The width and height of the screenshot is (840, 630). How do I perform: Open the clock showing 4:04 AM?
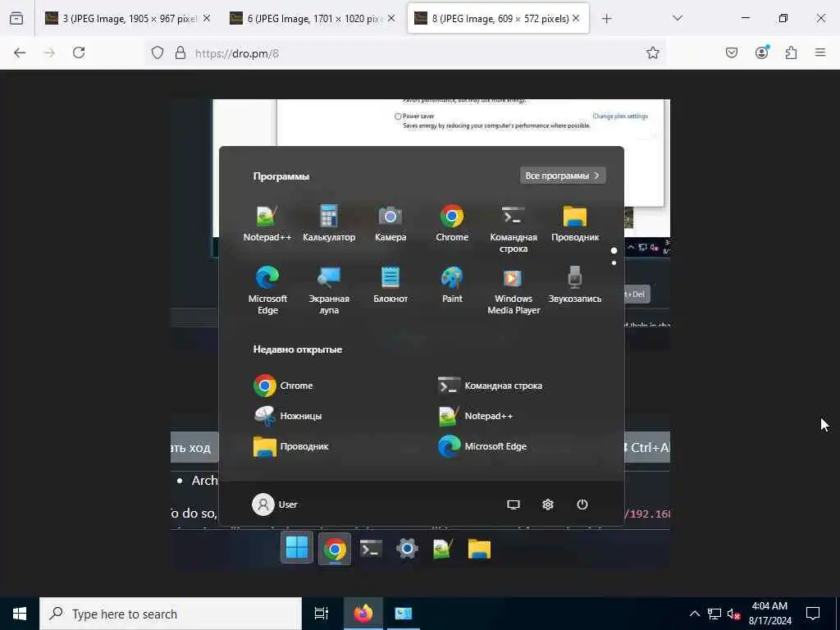coord(769,614)
